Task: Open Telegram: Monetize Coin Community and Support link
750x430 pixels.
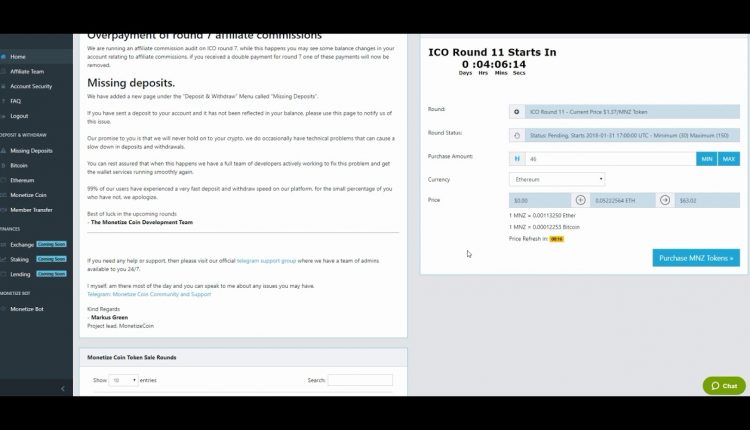Action: pyautogui.click(x=149, y=294)
